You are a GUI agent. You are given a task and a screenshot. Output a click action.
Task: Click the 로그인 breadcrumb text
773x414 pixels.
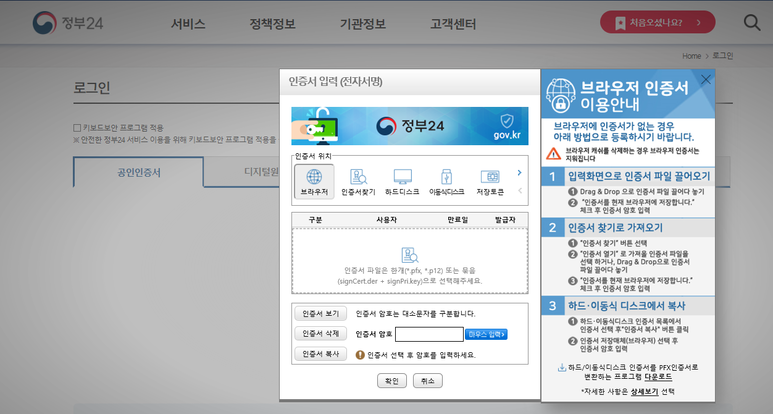click(x=723, y=56)
